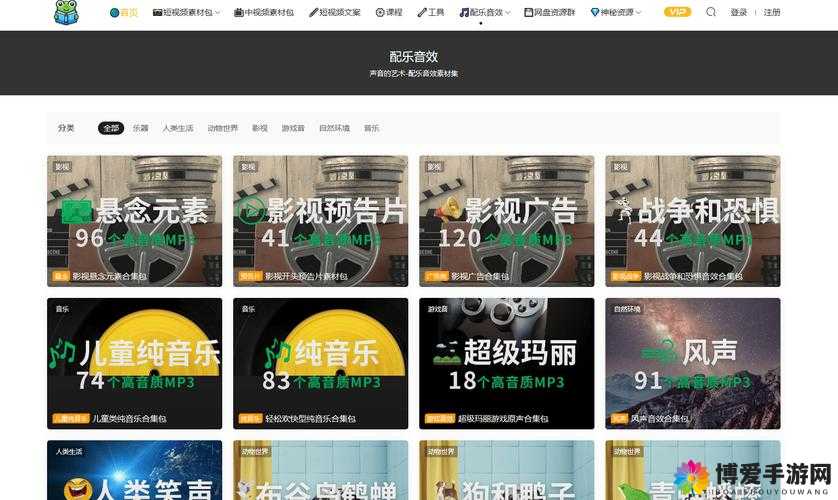Open the 风声 91 MP3 thumbnail
838x500 pixels.
pyautogui.click(x=693, y=363)
